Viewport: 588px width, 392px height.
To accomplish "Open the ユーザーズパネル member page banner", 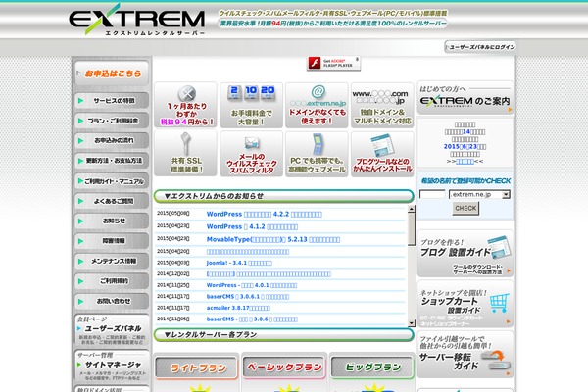I will (x=112, y=330).
